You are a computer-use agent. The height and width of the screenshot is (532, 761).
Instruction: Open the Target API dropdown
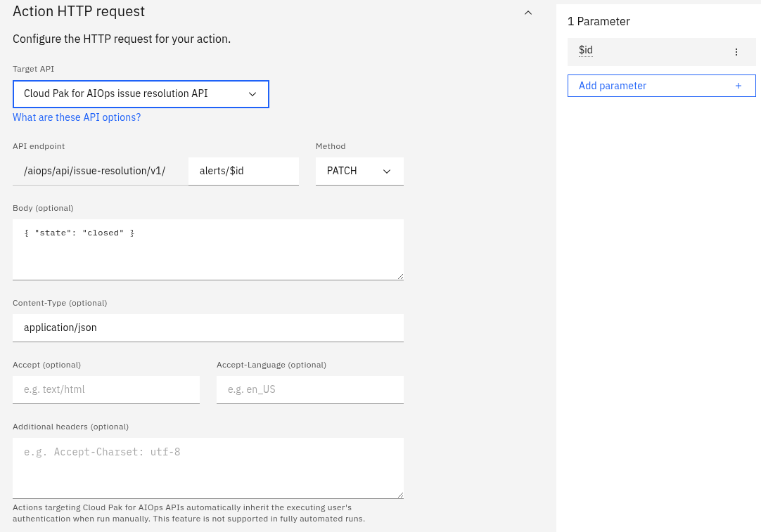coord(141,93)
